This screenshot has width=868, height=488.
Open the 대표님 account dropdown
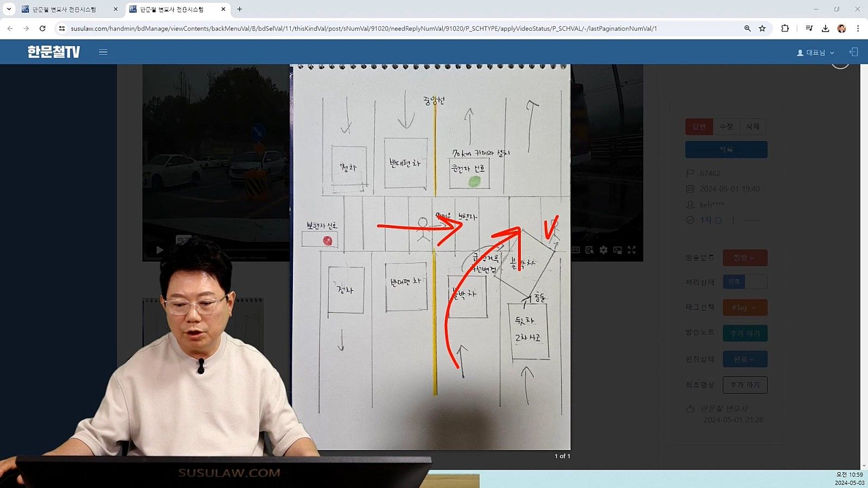(x=815, y=52)
